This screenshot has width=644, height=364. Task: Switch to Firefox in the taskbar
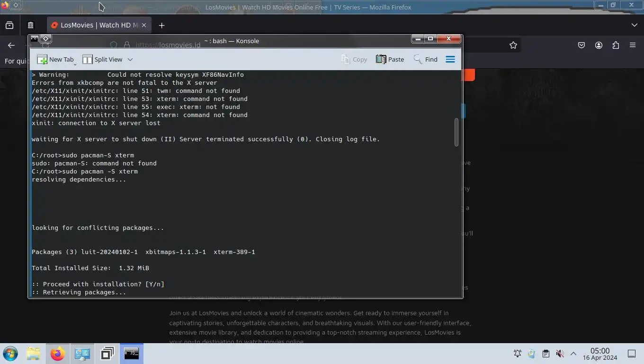(58, 354)
